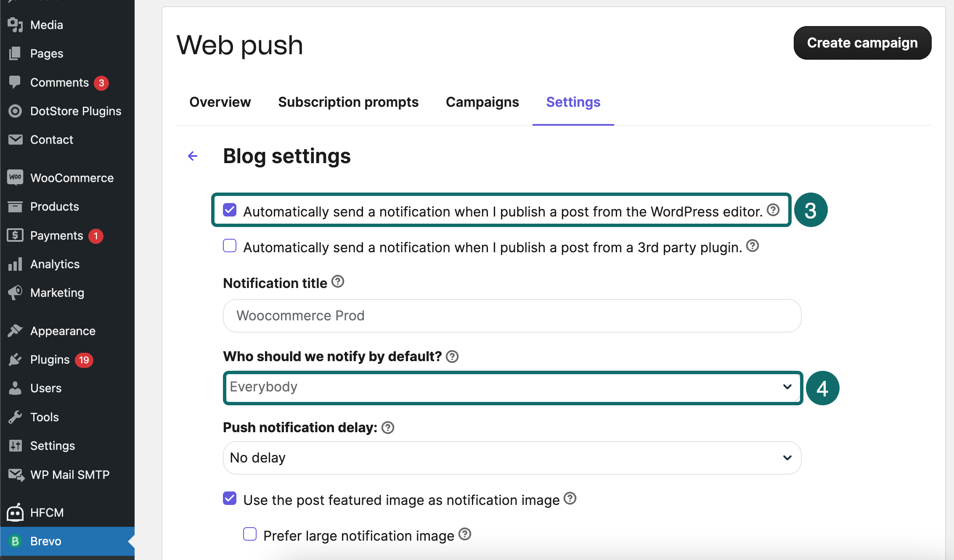Click the Analytics bar chart icon
954x560 pixels.
(15, 264)
